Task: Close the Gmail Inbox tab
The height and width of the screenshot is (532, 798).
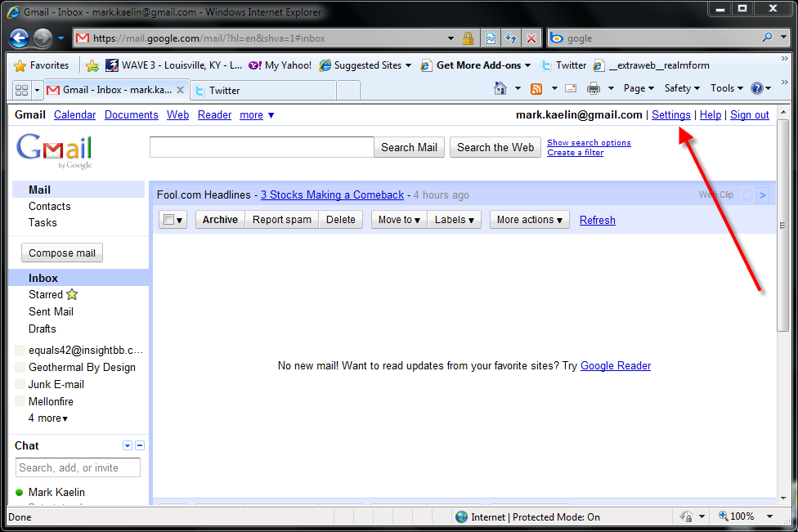Action: click(x=180, y=90)
